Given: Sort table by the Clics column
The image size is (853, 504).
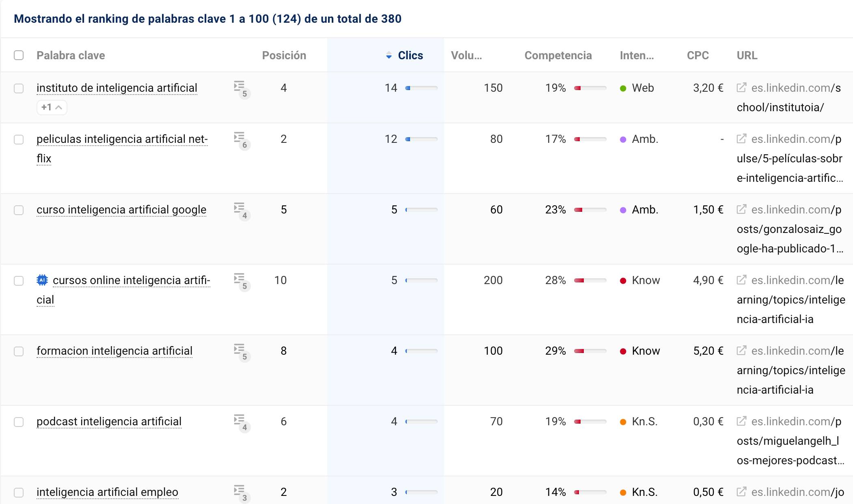Looking at the screenshot, I should [x=410, y=55].
